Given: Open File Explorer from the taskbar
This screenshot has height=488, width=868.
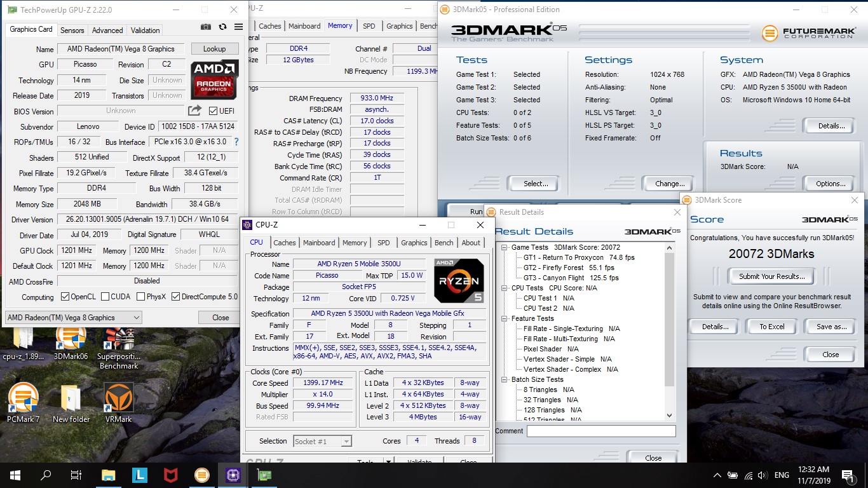Looking at the screenshot, I should (109, 475).
